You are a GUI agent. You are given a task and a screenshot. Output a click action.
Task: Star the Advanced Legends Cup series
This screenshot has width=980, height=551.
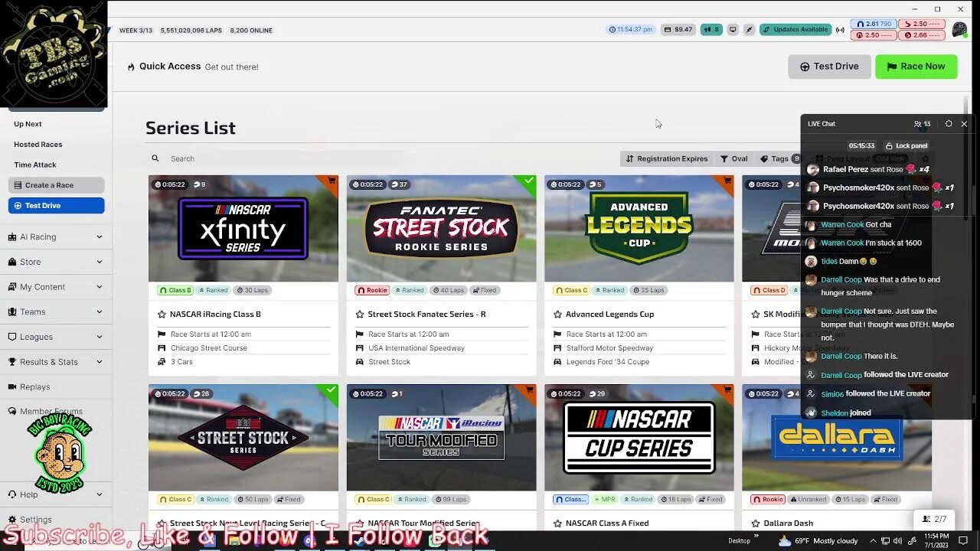[557, 315]
